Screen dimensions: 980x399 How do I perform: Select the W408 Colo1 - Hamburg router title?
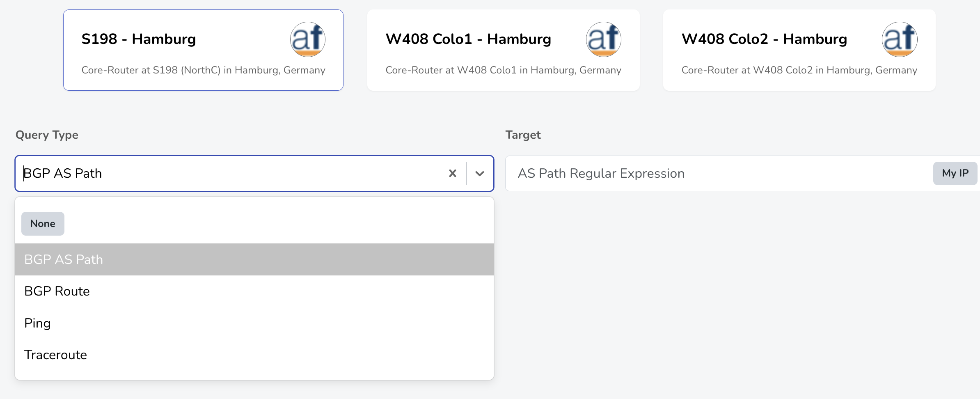[x=468, y=39]
